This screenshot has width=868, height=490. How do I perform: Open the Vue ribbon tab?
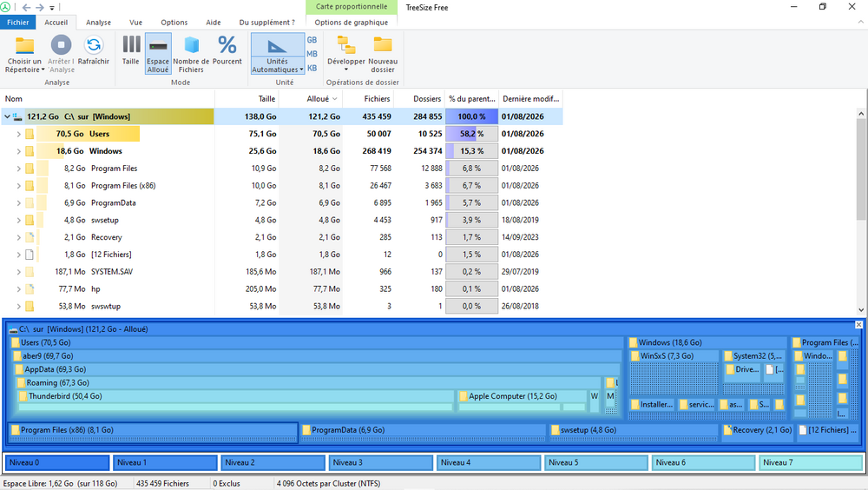135,23
